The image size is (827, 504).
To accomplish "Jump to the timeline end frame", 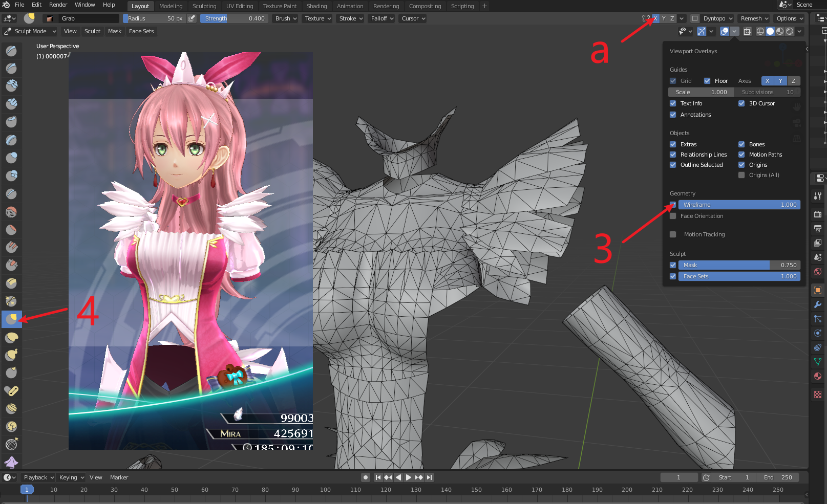I will [x=429, y=477].
